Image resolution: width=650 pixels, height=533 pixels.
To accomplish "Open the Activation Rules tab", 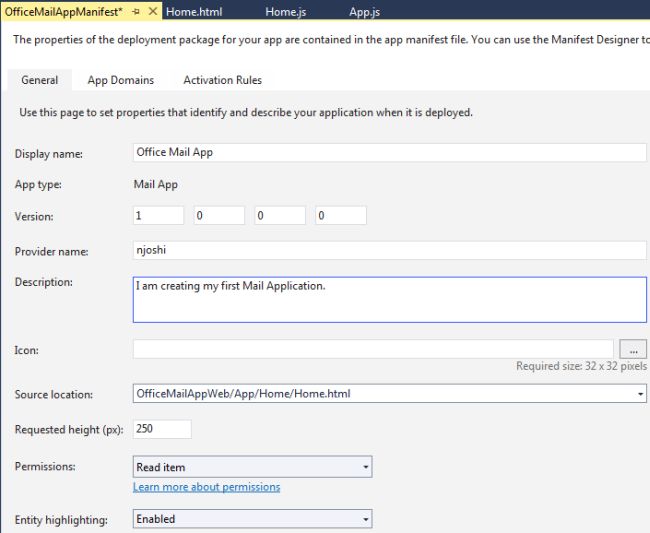I will 222,80.
